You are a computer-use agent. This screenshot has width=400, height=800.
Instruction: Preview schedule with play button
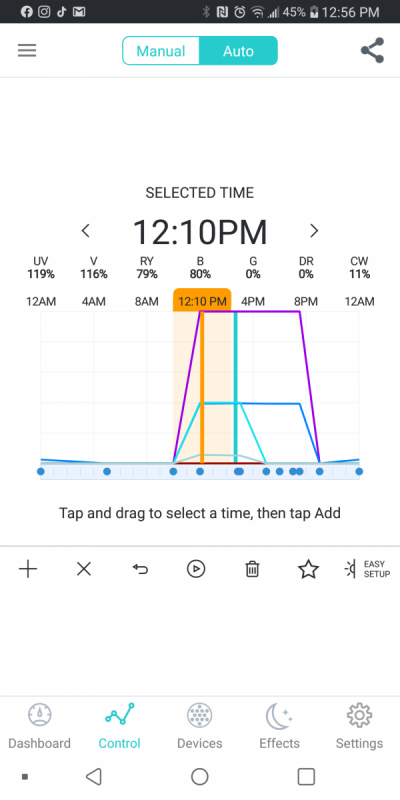click(196, 569)
